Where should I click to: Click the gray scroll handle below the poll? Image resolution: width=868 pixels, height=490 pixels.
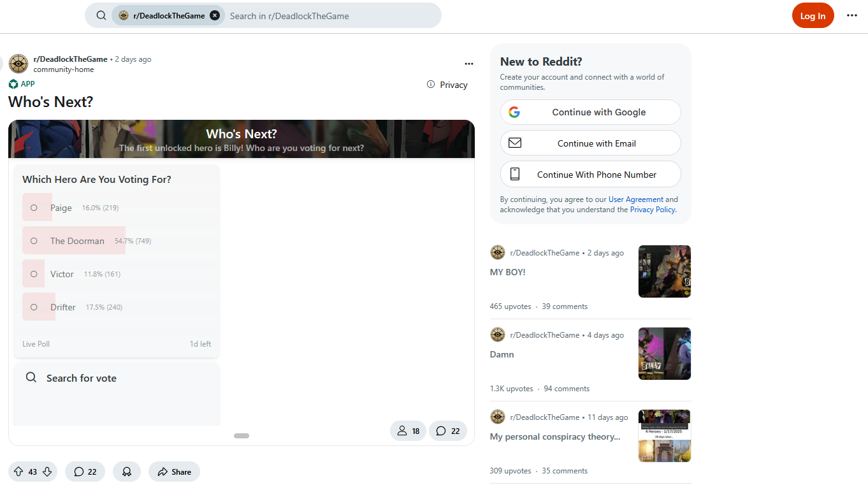point(242,436)
